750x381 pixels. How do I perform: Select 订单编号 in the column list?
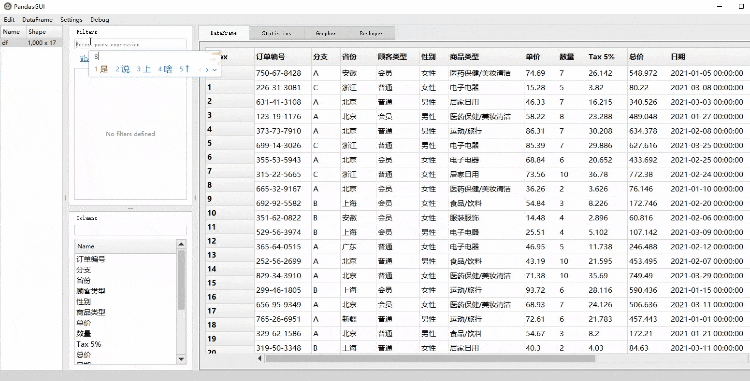click(91, 259)
